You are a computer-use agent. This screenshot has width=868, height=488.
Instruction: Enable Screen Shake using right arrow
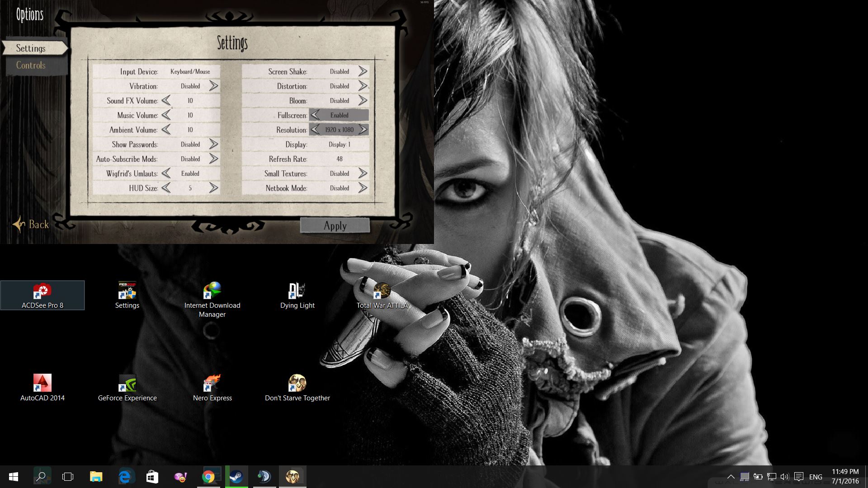click(x=363, y=71)
